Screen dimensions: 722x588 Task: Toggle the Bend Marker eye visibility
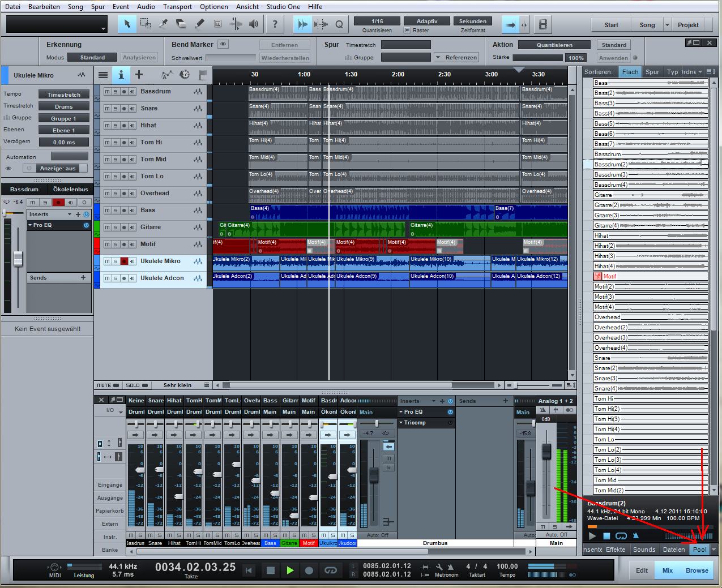coord(223,44)
